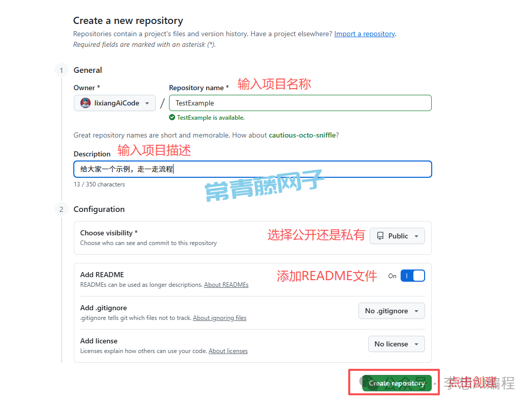Open the No .gitignore template dropdown
The height and width of the screenshot is (405, 532).
pos(391,311)
